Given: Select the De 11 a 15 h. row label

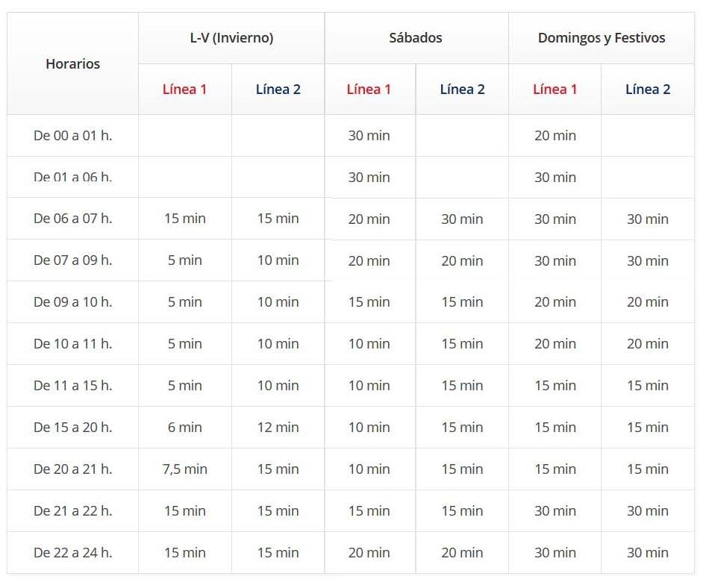Looking at the screenshot, I should click(x=72, y=386).
